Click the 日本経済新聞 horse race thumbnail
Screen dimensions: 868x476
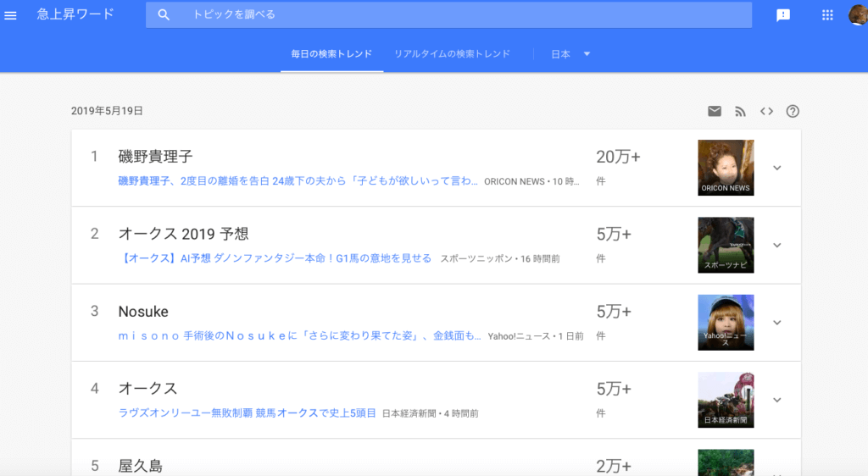tap(726, 400)
